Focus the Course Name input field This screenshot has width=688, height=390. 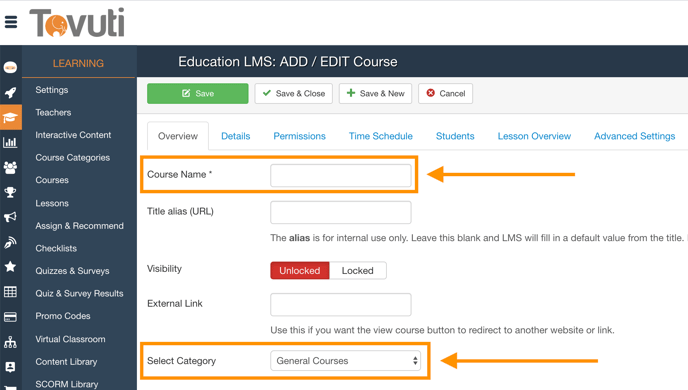pos(340,175)
